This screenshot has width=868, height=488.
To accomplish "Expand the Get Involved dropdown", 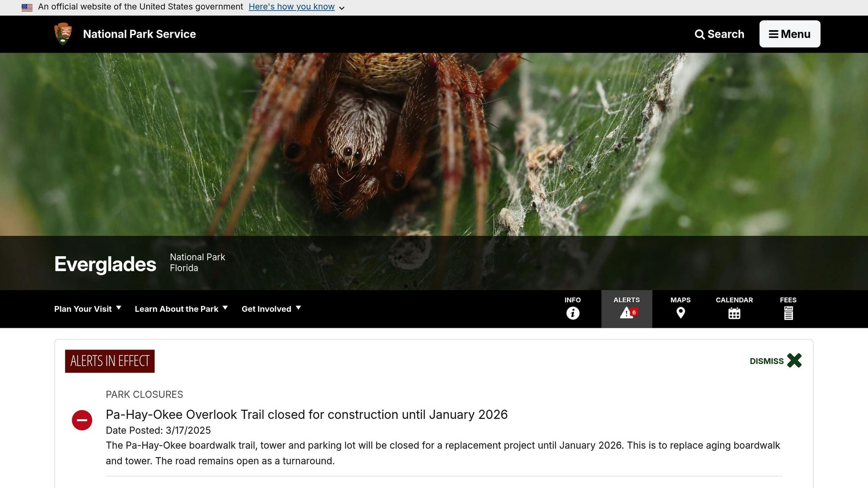I will (x=271, y=309).
